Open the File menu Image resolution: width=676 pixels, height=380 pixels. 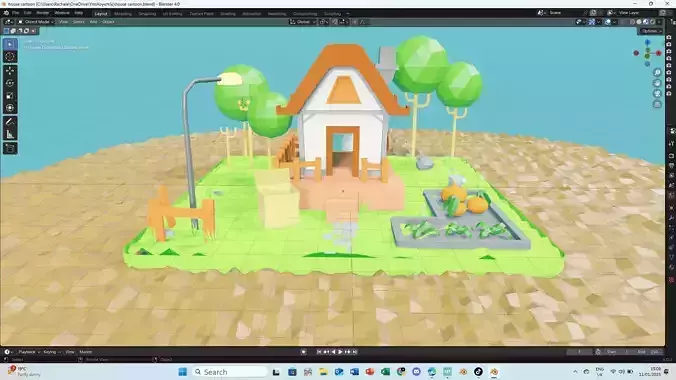16,13
